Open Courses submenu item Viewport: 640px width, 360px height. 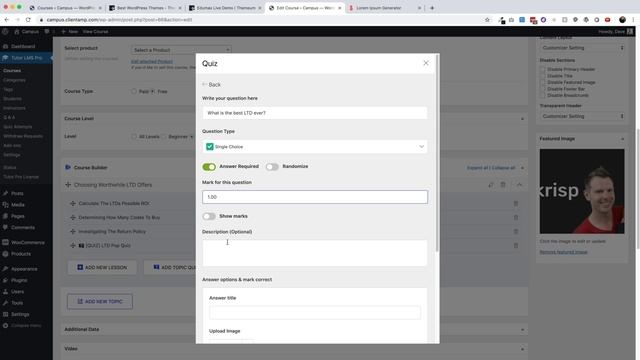pos(12,71)
